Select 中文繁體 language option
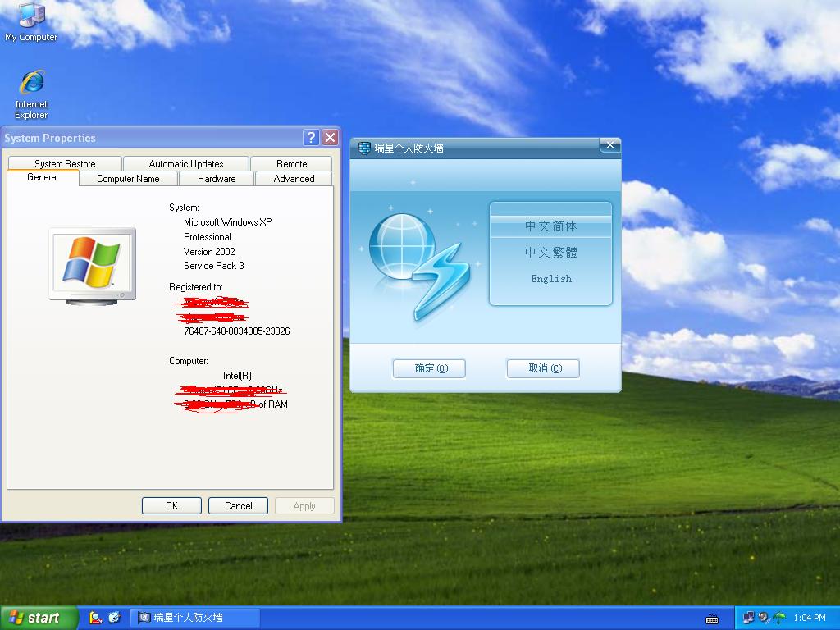 [x=550, y=253]
